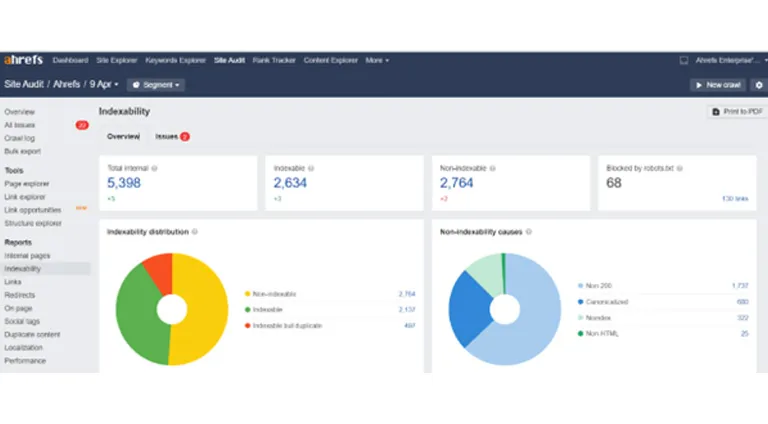Click yellow slice of Indexability distribution chart
Viewport: 768px width, 424px height.
[x=206, y=309]
